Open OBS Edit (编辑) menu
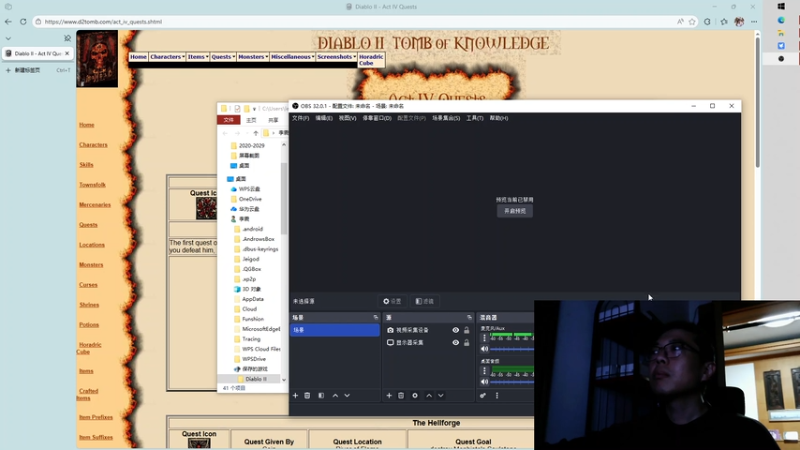Screen dimensions: 800x450 click(x=323, y=118)
